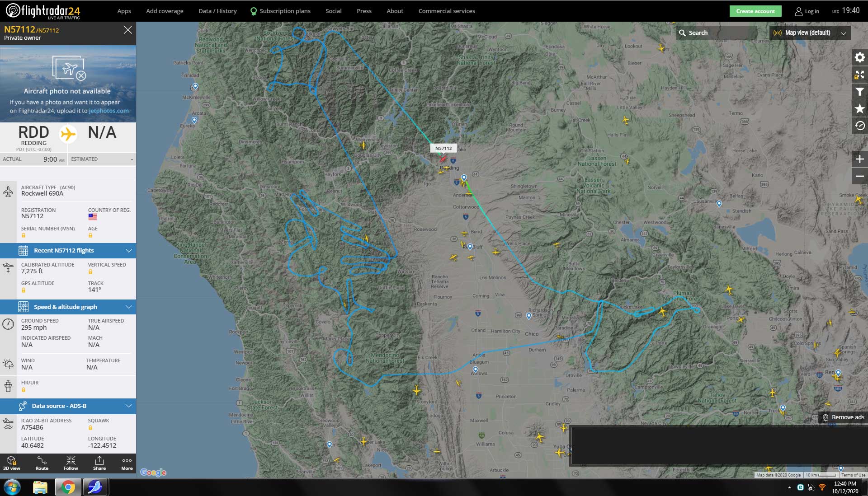Zoom in with plus button
The height and width of the screenshot is (496, 868).
click(x=859, y=159)
